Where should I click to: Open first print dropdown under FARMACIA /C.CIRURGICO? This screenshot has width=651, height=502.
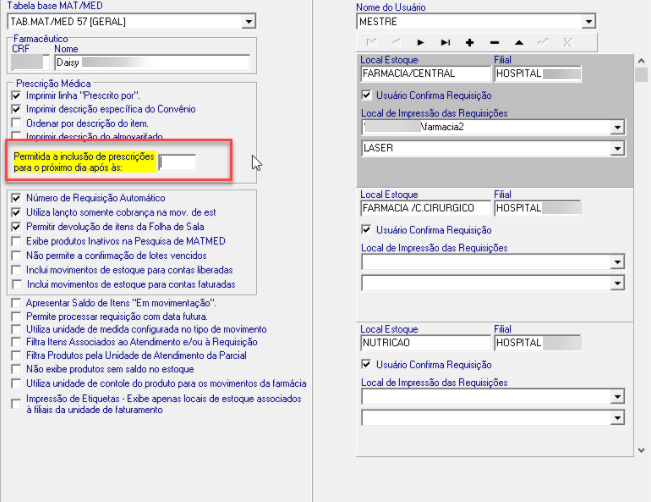[x=617, y=262]
